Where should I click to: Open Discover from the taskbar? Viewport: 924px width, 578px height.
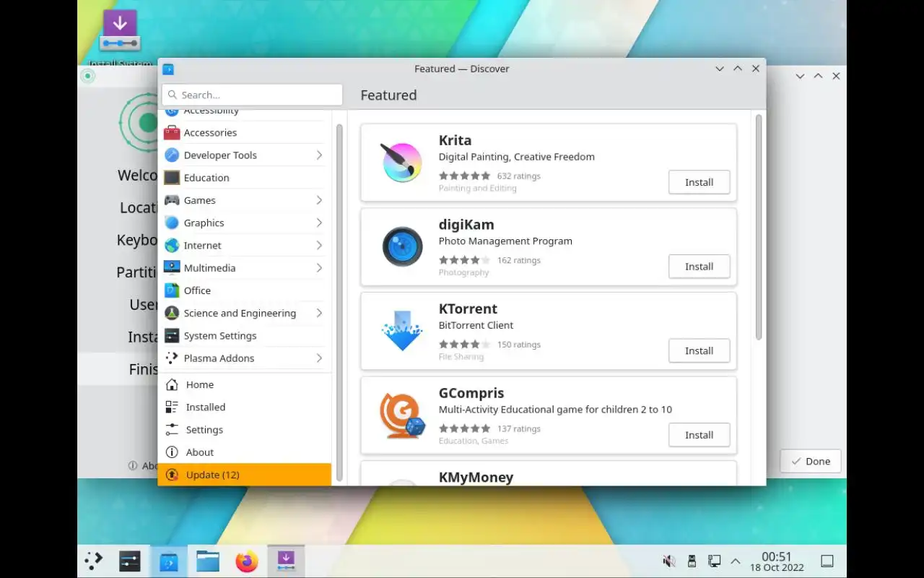(x=169, y=561)
